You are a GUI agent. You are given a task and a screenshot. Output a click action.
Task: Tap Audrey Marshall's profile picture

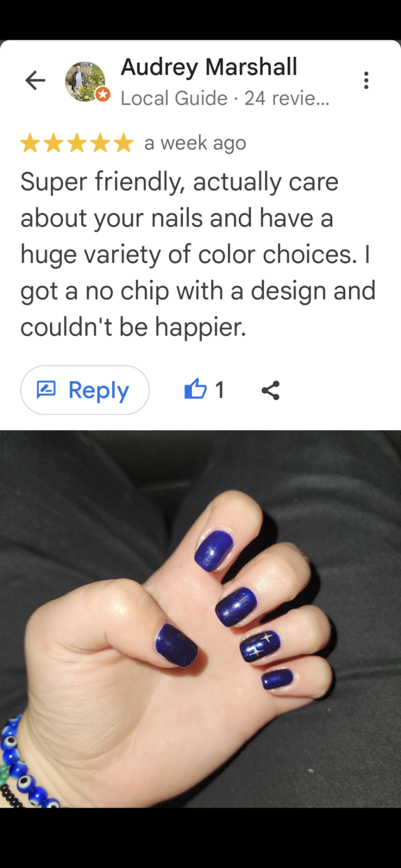click(x=85, y=82)
